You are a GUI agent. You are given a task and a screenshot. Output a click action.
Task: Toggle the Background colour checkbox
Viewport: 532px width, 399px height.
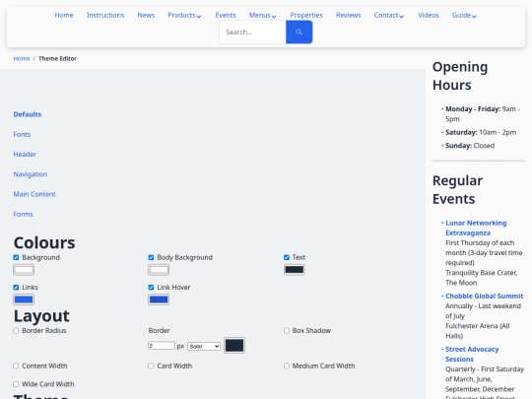[x=16, y=257]
